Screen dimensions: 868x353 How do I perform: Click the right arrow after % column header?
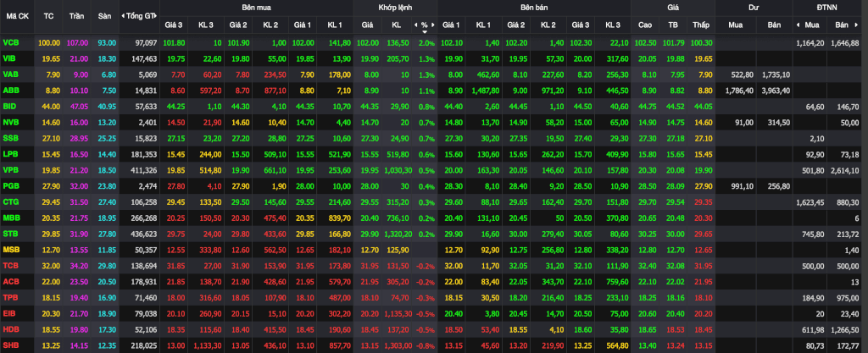[x=433, y=25]
